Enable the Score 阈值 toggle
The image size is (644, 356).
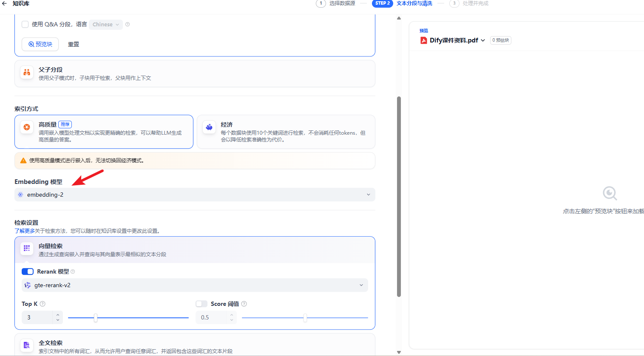click(201, 304)
